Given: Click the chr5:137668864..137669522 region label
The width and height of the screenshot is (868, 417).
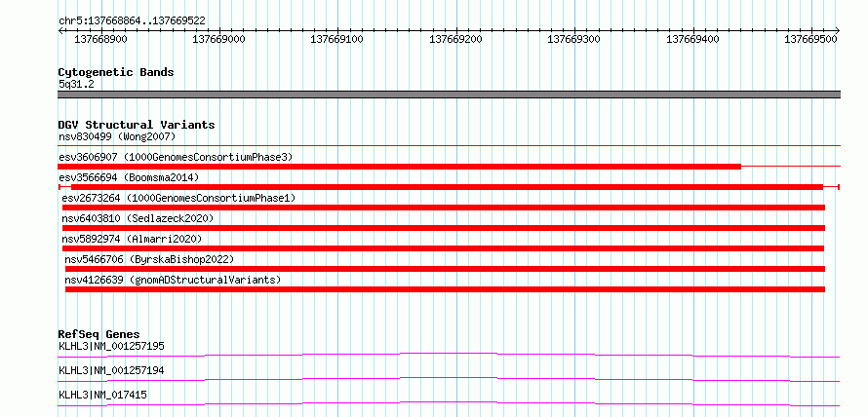Looking at the screenshot, I should click(x=132, y=20).
